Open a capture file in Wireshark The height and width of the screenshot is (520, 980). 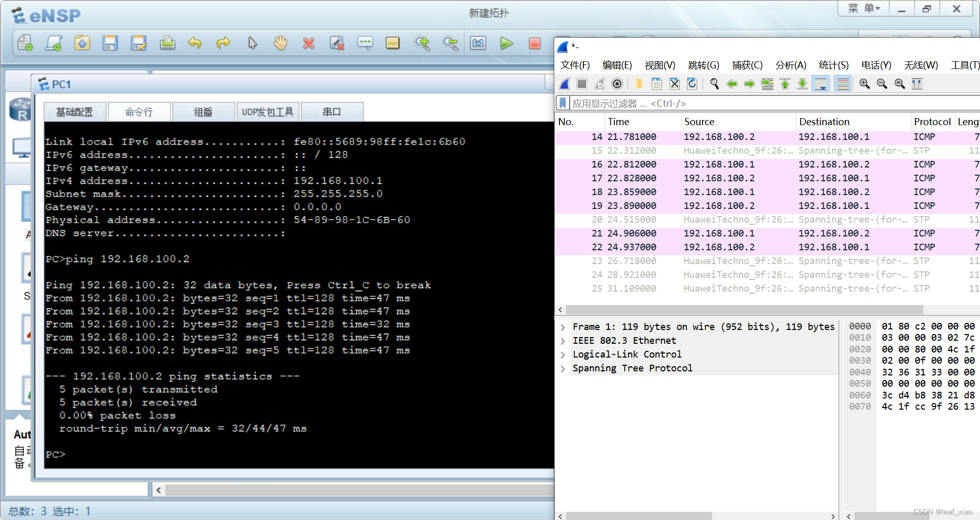click(639, 84)
